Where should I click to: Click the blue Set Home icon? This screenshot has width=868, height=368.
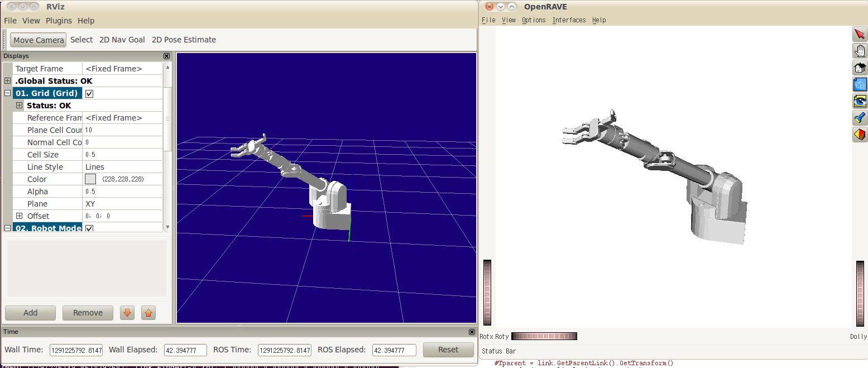(860, 84)
